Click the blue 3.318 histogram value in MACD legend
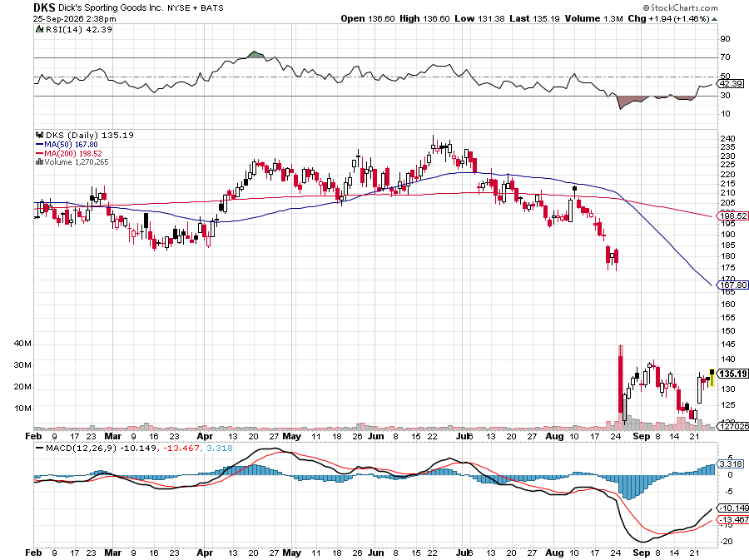The height and width of the screenshot is (560, 749). point(219,448)
